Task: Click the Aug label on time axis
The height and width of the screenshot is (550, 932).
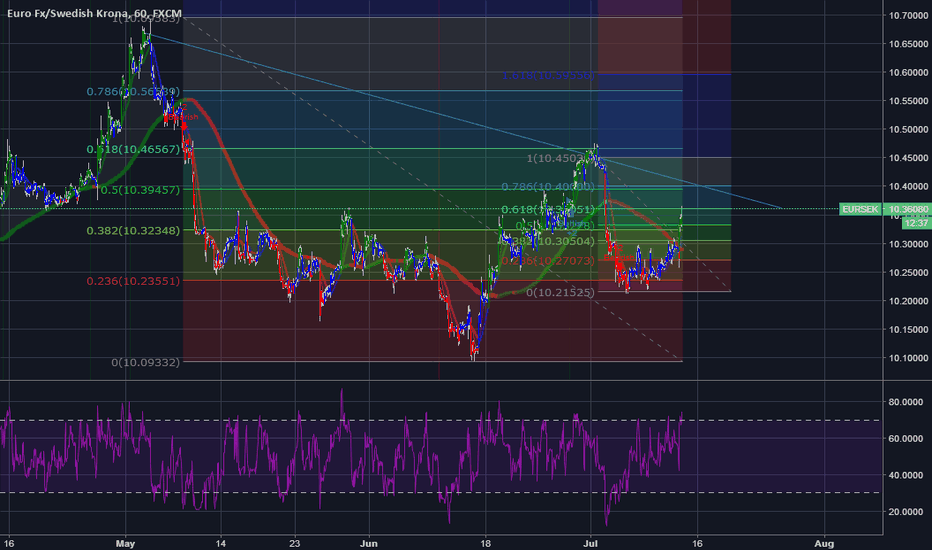Action: point(824,543)
